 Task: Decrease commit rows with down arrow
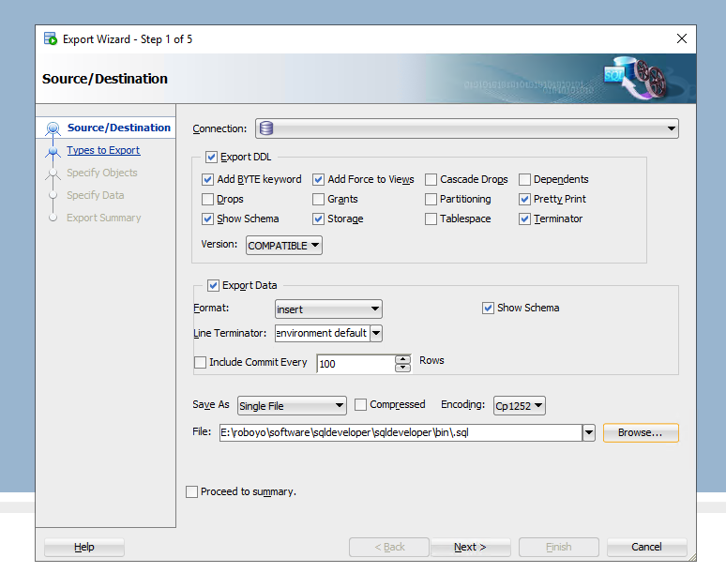coord(402,368)
